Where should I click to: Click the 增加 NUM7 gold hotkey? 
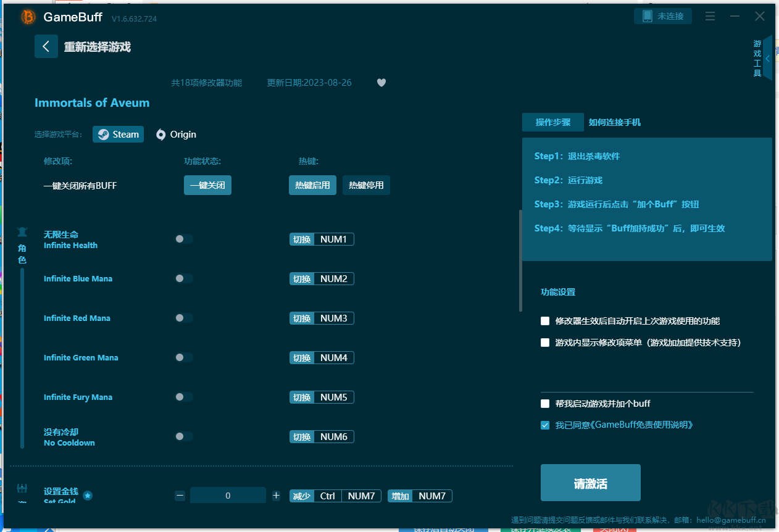(x=420, y=496)
